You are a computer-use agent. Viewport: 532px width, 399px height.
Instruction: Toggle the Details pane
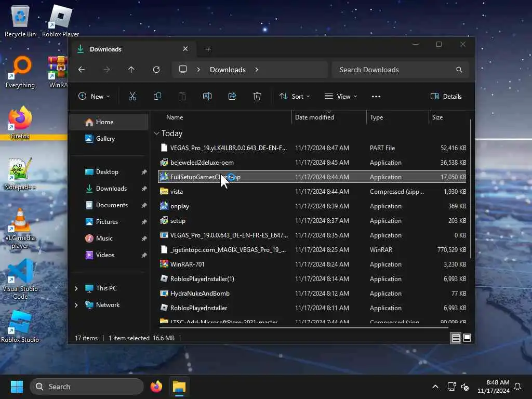(446, 96)
